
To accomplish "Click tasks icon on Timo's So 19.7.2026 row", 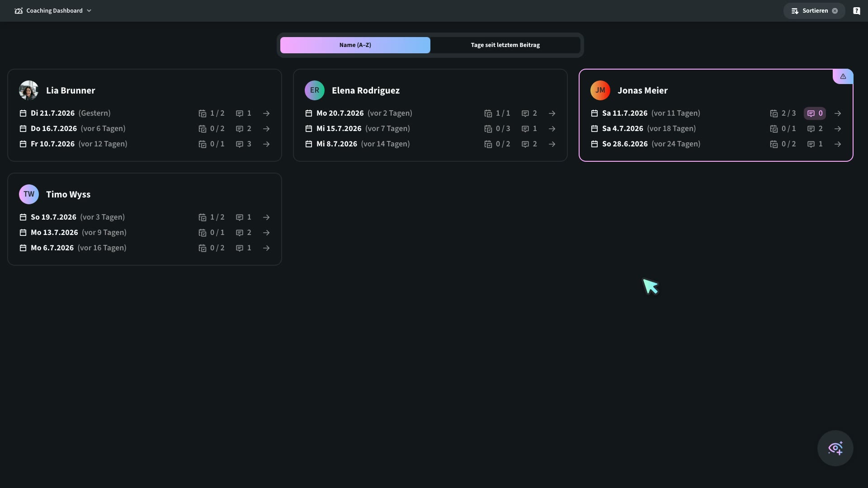I will pos(203,217).
